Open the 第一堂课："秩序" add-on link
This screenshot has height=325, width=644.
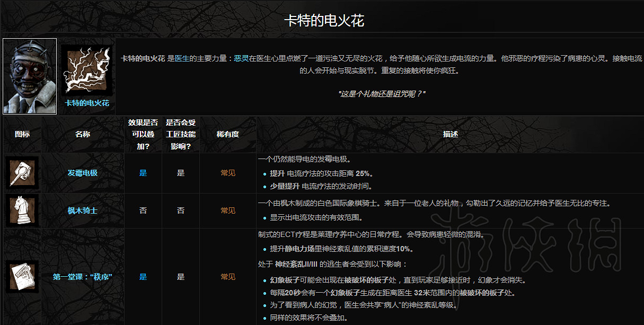[x=82, y=276]
